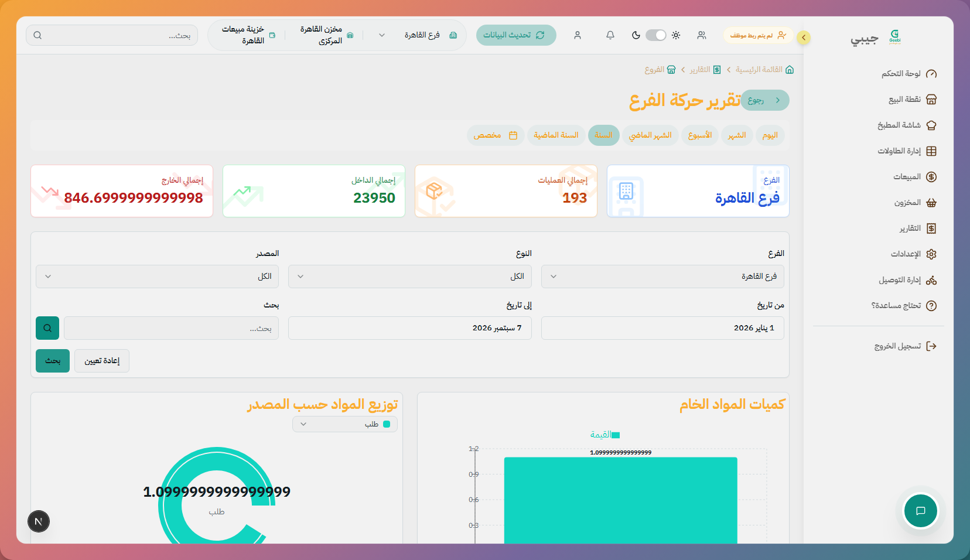Image resolution: width=970 pixels, height=560 pixels.
Task: Click the sun light mode icon
Action: (x=676, y=35)
